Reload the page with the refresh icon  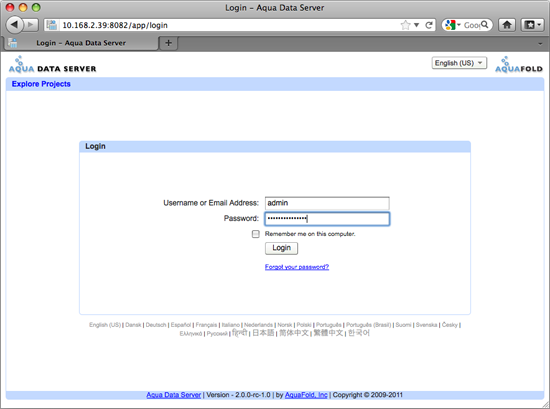coord(429,25)
